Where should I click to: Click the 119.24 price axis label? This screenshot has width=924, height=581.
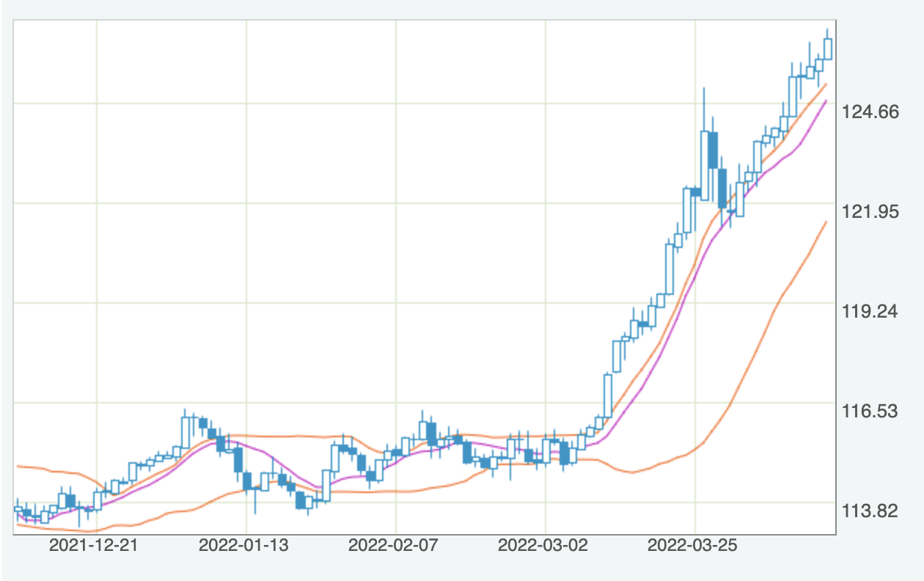[x=871, y=311]
